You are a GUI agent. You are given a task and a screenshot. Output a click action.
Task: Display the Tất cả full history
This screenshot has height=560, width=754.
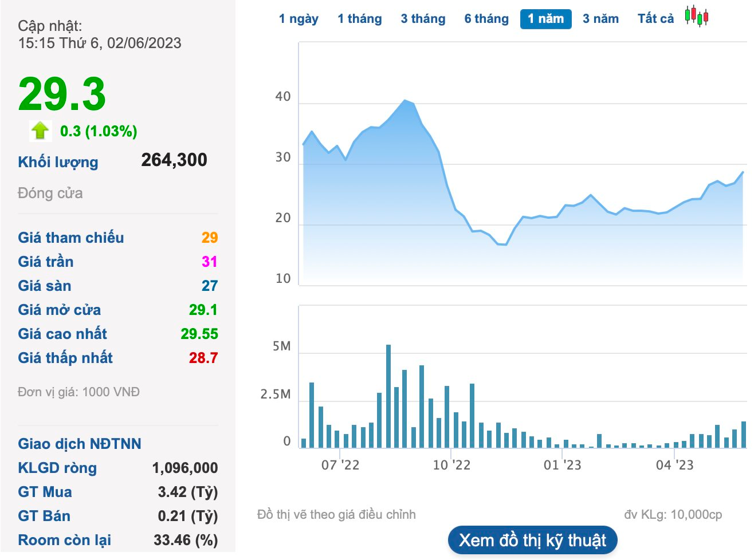pos(655,19)
